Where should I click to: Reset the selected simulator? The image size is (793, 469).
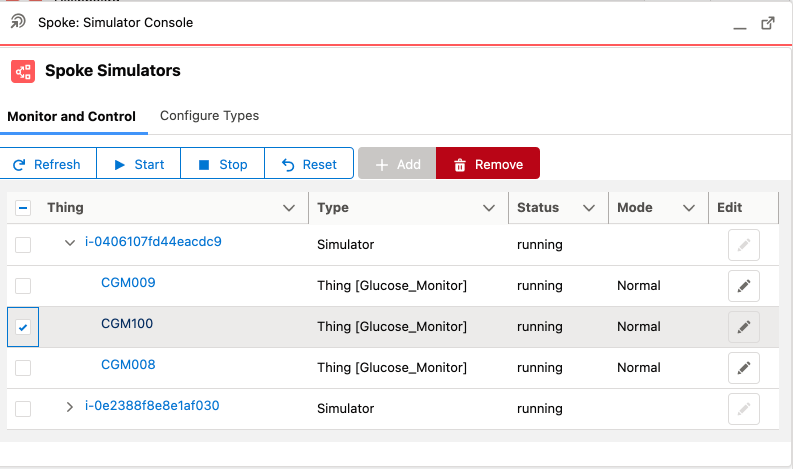(x=309, y=163)
